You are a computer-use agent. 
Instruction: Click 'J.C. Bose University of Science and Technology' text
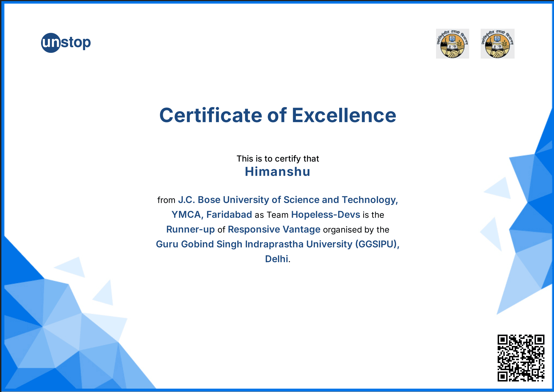[287, 200]
